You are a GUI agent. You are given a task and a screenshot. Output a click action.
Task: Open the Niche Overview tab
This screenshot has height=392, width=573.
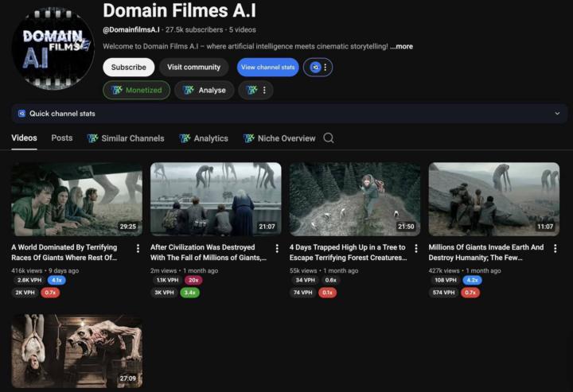tap(279, 138)
